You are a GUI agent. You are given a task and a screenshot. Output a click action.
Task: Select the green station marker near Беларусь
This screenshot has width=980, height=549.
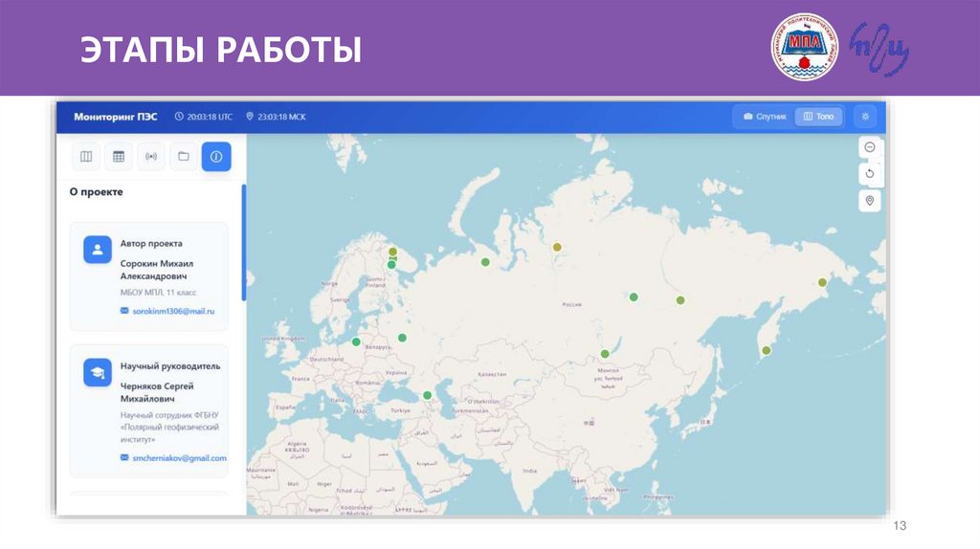click(403, 338)
